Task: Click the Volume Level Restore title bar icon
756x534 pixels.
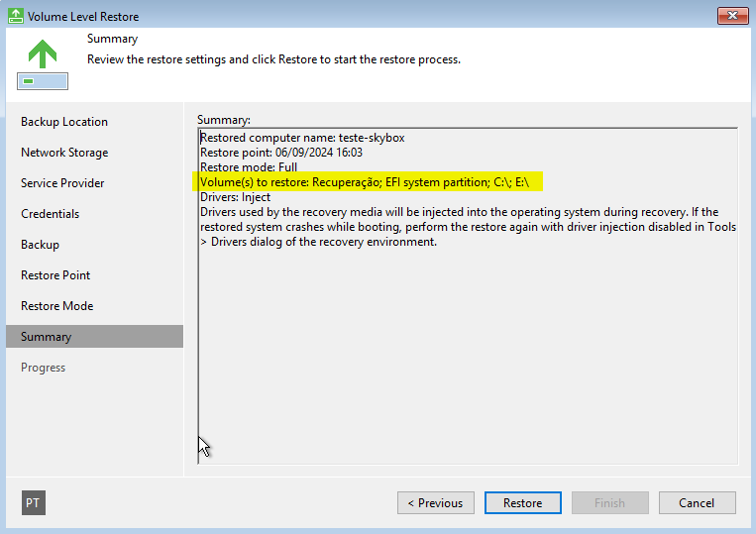Action: (x=16, y=16)
